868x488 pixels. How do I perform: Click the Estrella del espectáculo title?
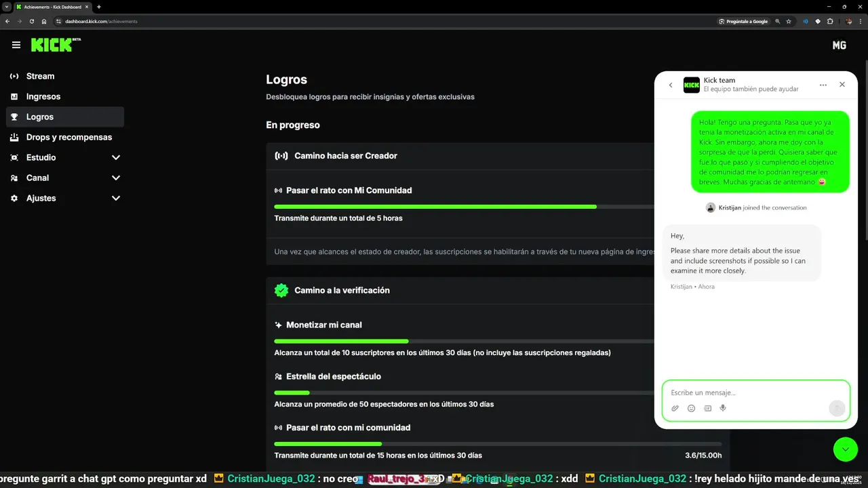point(334,376)
